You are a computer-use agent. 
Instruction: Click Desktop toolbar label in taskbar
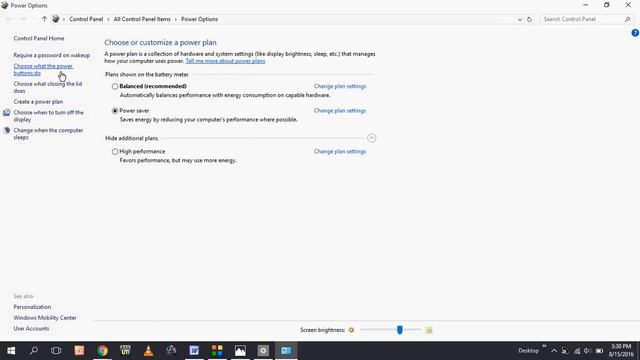coord(528,351)
